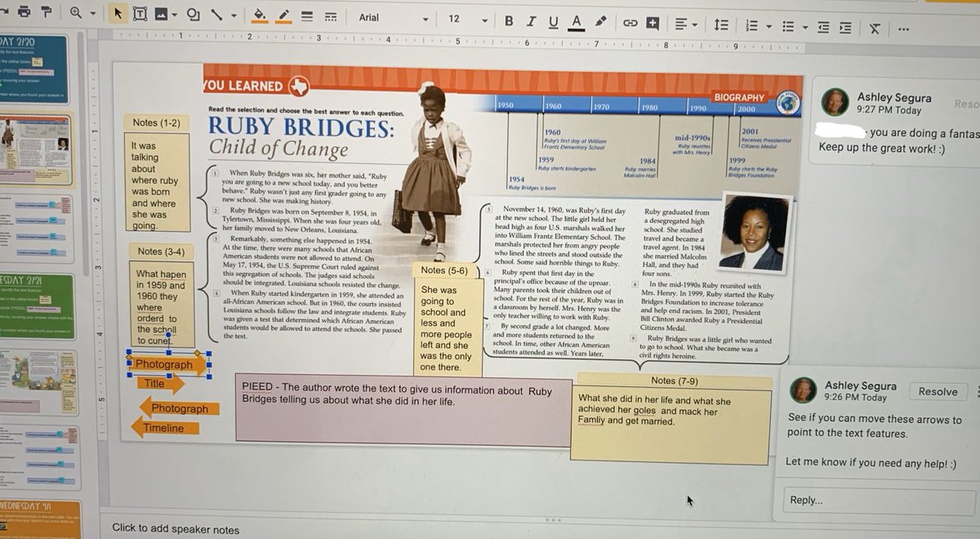Open the Insert image tool
This screenshot has width=980, height=539.
pyautogui.click(x=161, y=16)
